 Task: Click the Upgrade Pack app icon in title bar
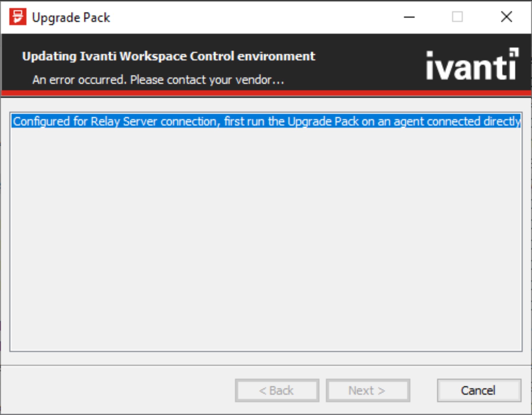tap(18, 17)
